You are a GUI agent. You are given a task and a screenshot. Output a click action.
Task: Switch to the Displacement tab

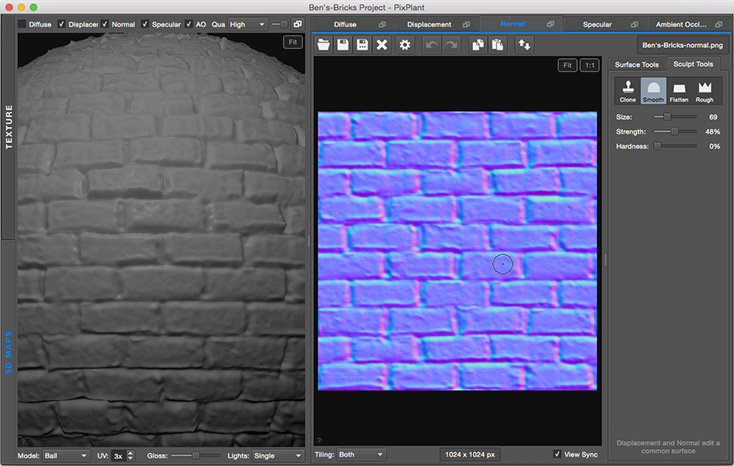coord(428,24)
